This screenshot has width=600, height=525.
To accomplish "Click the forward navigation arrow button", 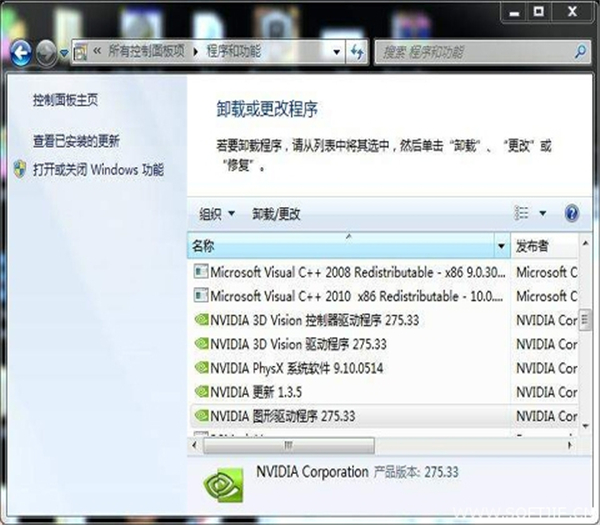I will [46, 50].
